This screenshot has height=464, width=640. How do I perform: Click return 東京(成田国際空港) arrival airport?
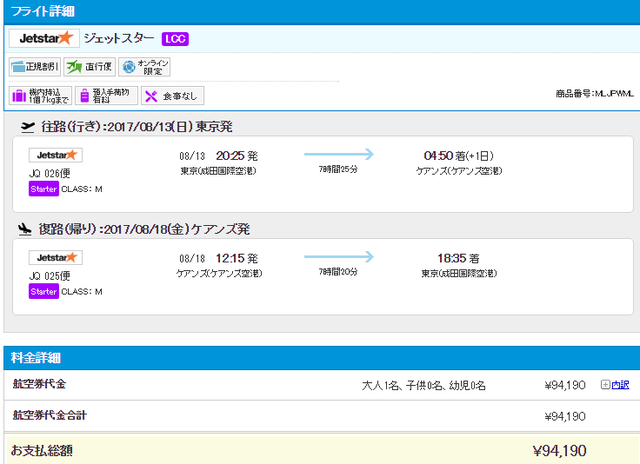click(459, 273)
